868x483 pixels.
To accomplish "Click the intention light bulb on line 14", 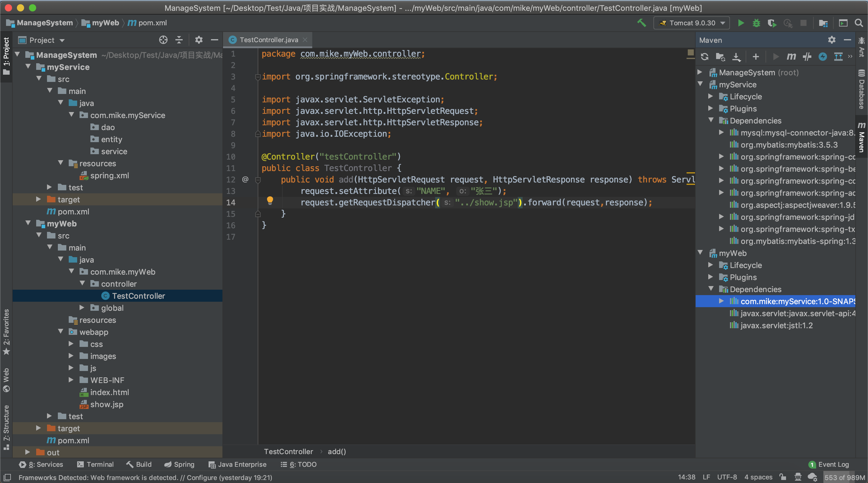I will [270, 201].
